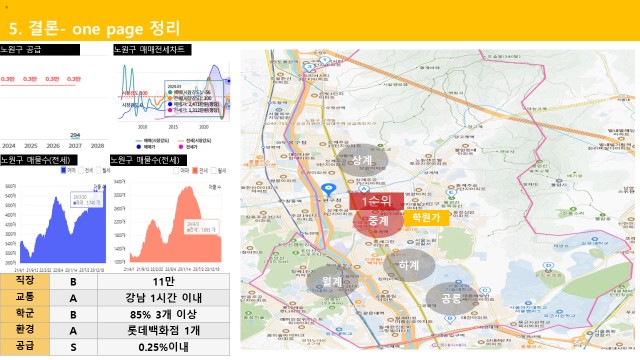The width and height of the screenshot is (640, 360).
Task: Toggle 전세 checkbox on the orange listings chart
Action: (x=195, y=171)
